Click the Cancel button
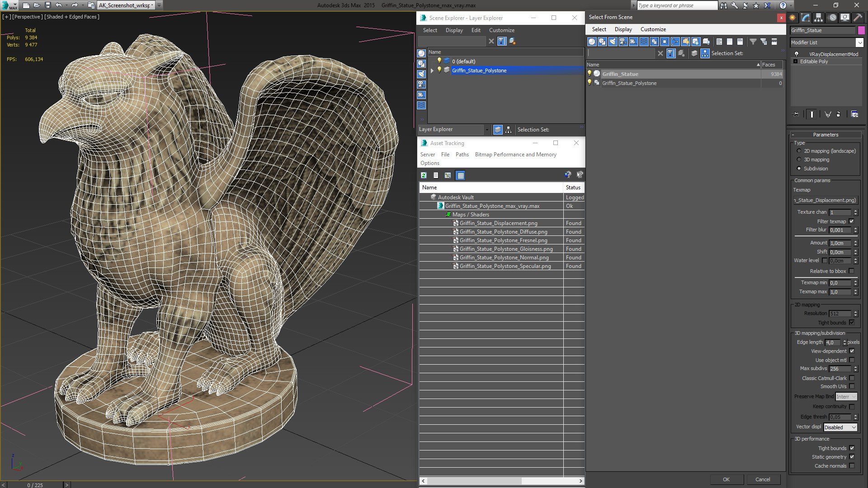 pos(763,479)
